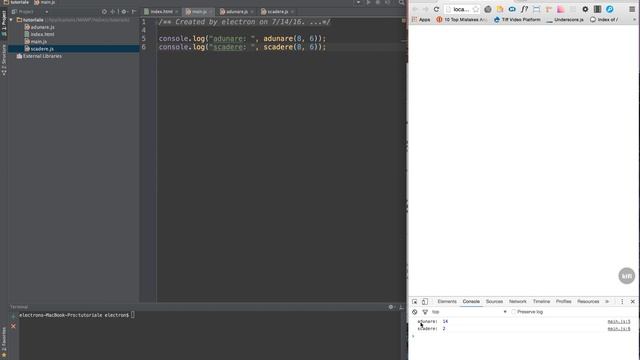The width and height of the screenshot is (640, 360).
Task: Open Project view dropdown
Action: point(46,12)
